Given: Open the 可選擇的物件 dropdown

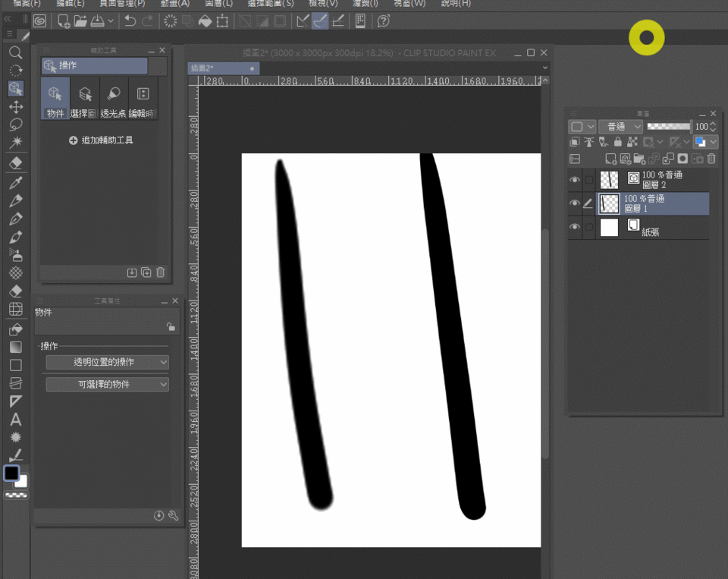Looking at the screenshot, I should (107, 385).
